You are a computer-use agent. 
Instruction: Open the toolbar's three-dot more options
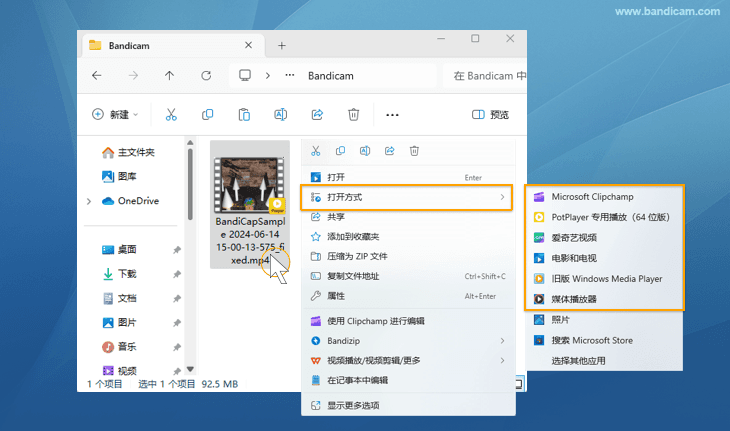(x=392, y=115)
